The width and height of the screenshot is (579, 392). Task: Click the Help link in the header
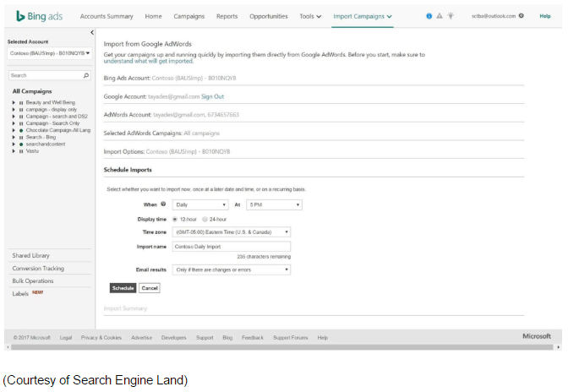545,16
